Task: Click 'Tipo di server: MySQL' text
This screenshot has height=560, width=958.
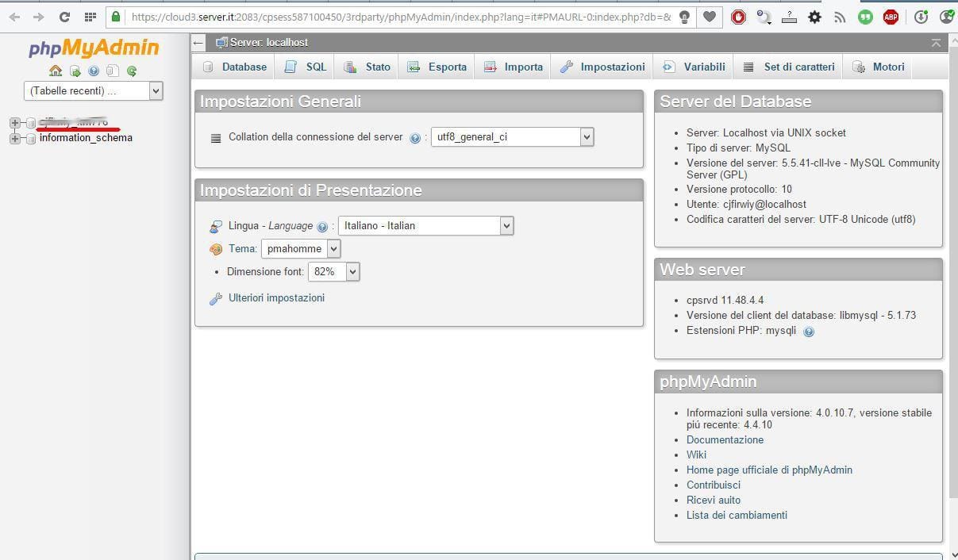Action: [738, 148]
